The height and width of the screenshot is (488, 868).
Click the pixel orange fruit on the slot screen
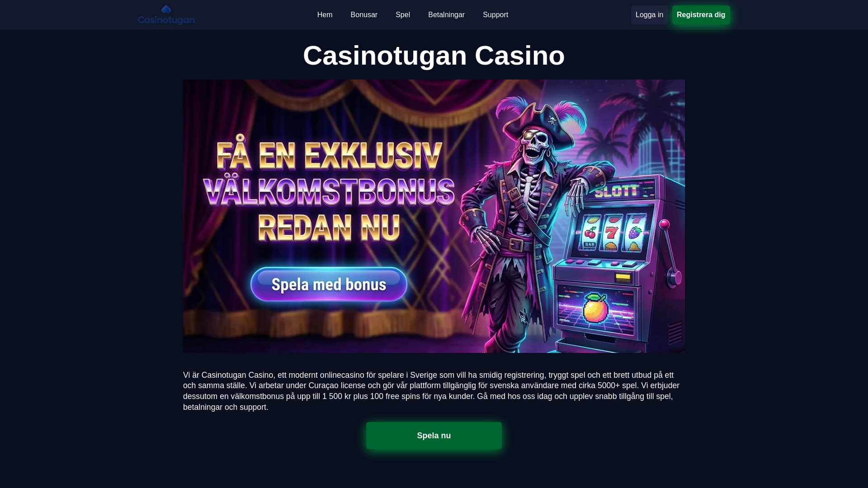point(595,307)
